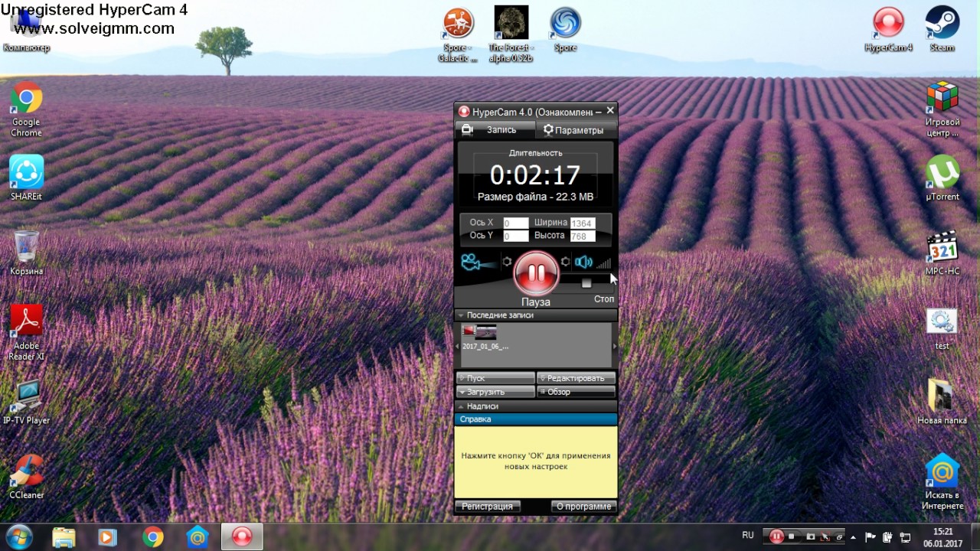Take a snapshot with tray camera icon
Viewport: 980px width, 551px height.
pyautogui.click(x=811, y=536)
